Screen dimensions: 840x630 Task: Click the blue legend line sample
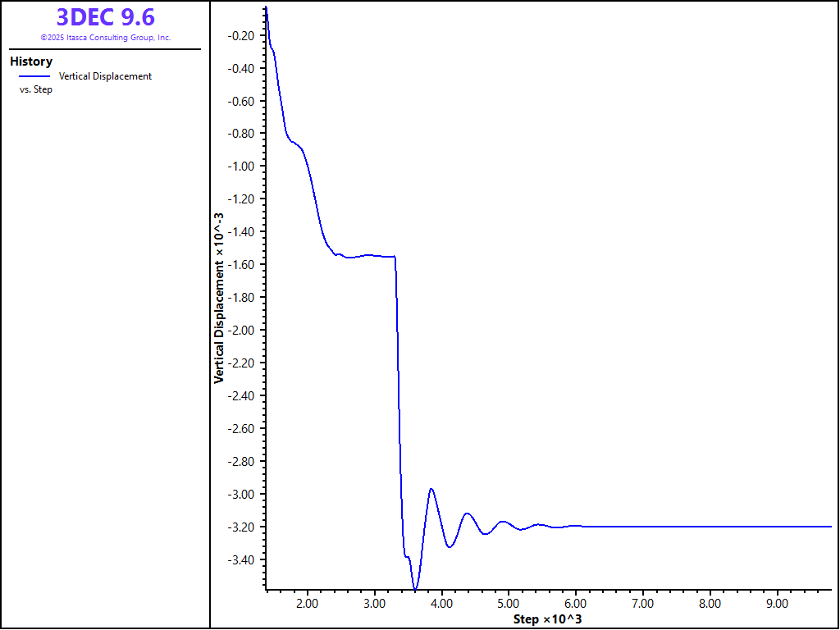[34, 76]
